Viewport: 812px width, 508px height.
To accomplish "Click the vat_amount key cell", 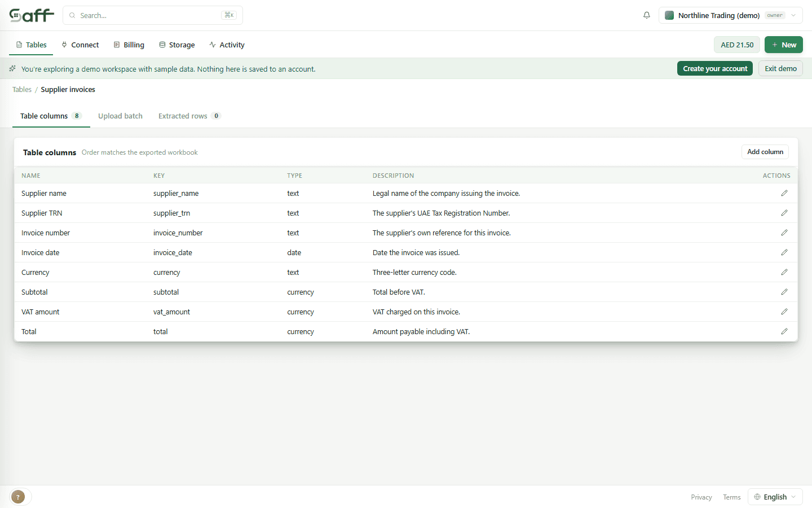I will coord(171,312).
